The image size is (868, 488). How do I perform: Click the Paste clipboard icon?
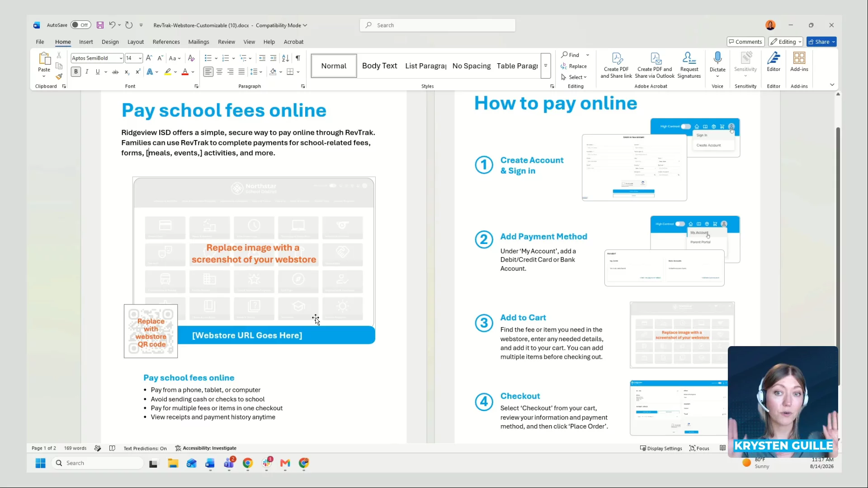(44, 59)
